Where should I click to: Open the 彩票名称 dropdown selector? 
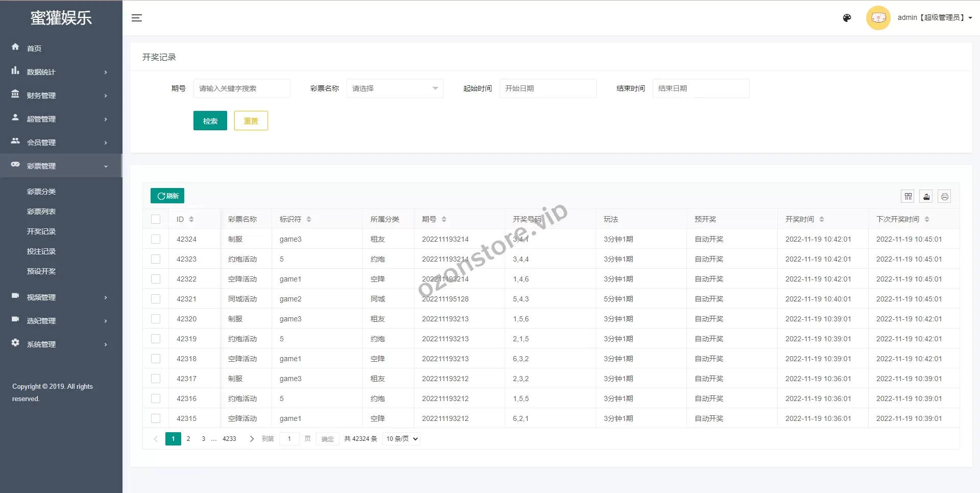[x=395, y=88]
